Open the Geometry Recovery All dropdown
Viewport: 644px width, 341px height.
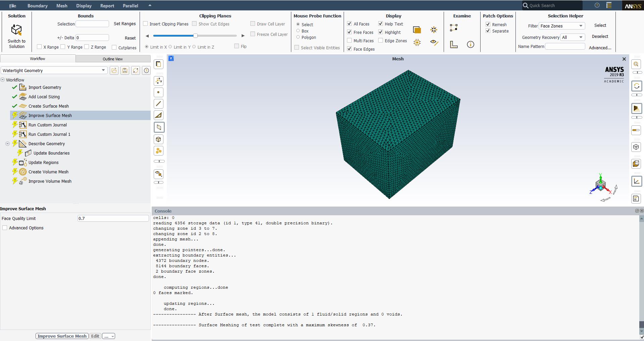coord(573,37)
